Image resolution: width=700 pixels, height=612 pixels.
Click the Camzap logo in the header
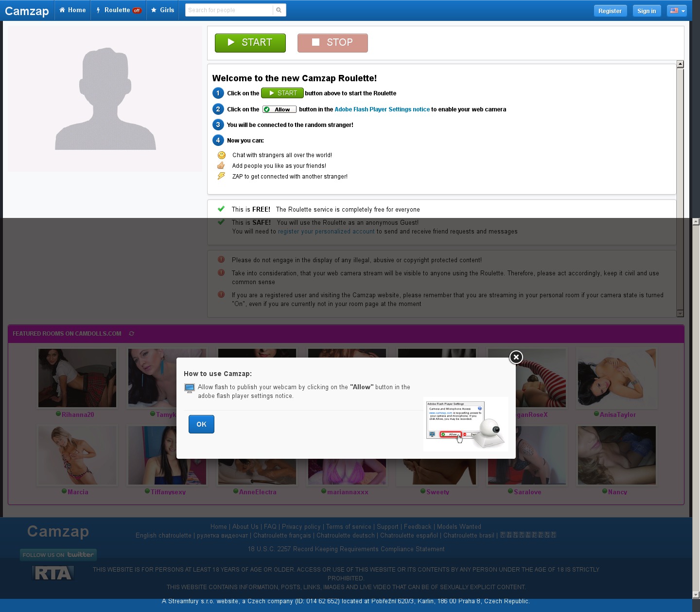click(x=27, y=11)
